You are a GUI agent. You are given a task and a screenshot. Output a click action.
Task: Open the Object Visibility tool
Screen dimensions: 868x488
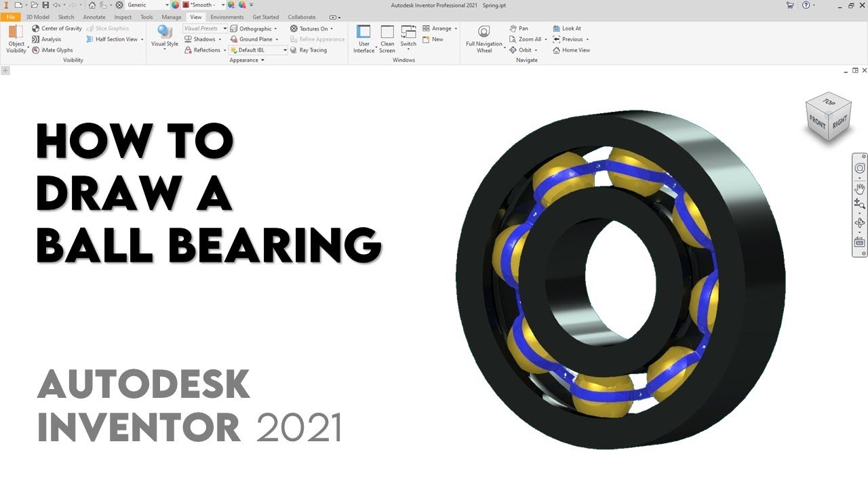[x=16, y=39]
